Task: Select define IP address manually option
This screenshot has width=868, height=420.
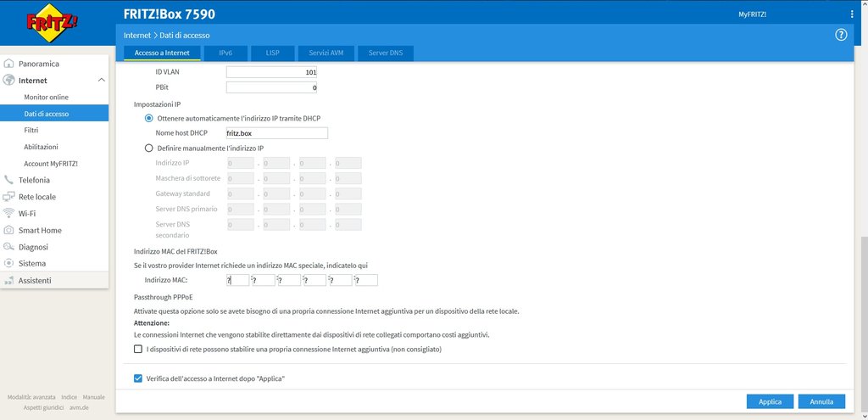Action: click(x=148, y=148)
